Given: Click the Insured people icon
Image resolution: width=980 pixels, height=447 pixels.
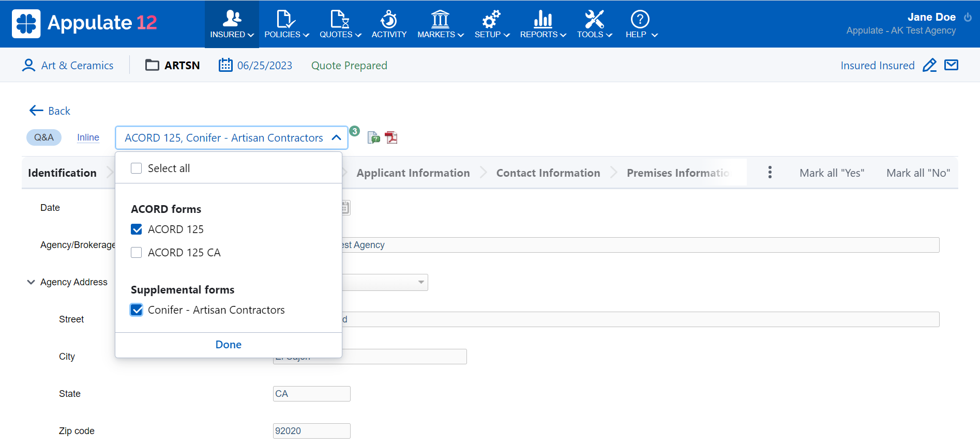Looking at the screenshot, I should 232,19.
